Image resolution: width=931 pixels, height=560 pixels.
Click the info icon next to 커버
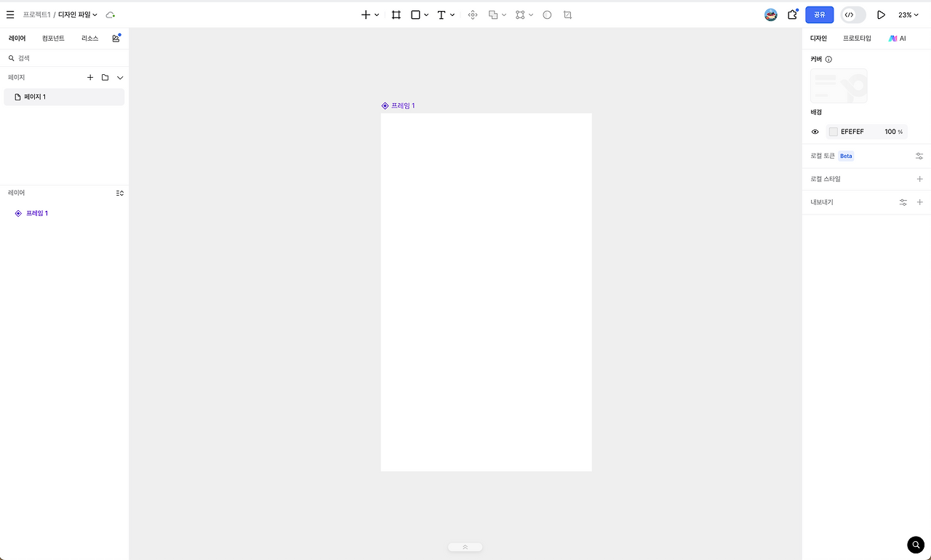click(828, 60)
